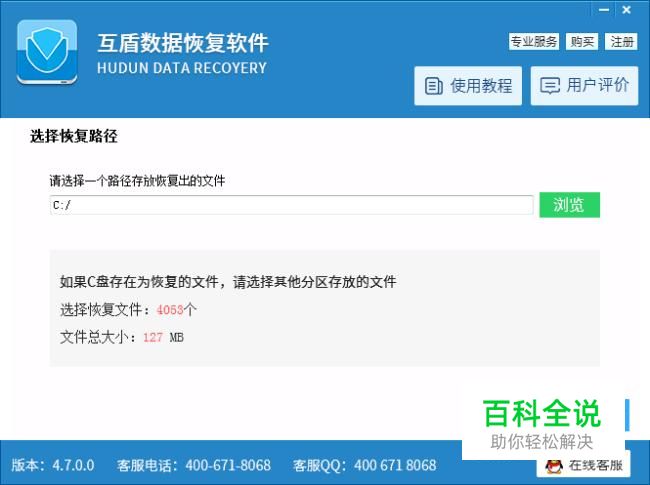Click the 客服QQ: 400 671 8068 text
This screenshot has width=650, height=485.
(364, 465)
